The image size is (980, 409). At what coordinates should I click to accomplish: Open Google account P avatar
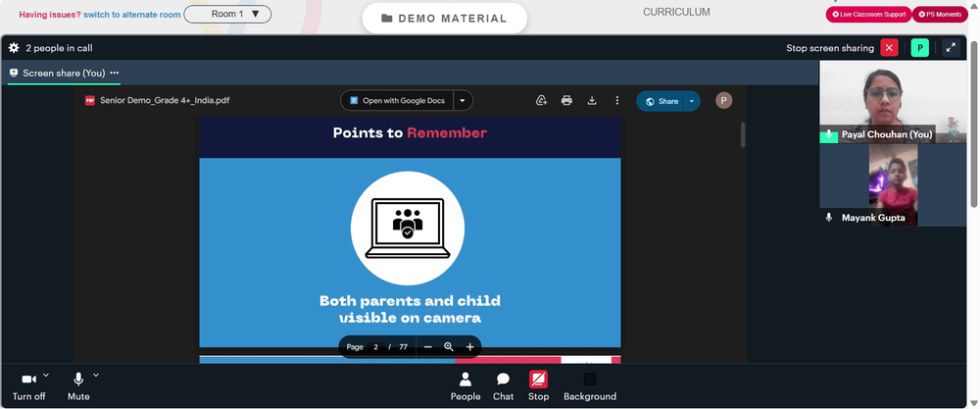[724, 101]
